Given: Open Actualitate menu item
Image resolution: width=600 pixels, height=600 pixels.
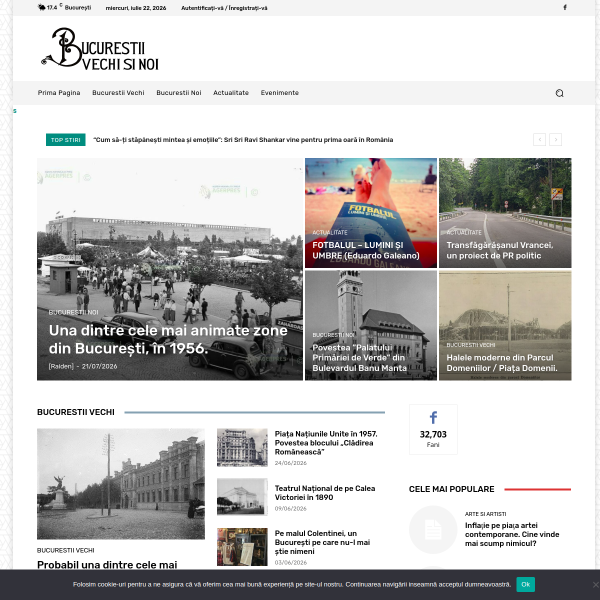Looking at the screenshot, I should (231, 93).
